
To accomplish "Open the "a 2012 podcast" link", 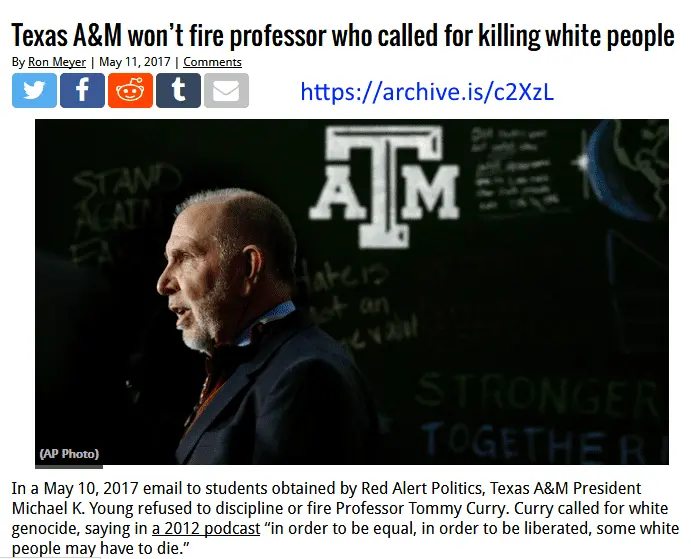I will [203, 528].
